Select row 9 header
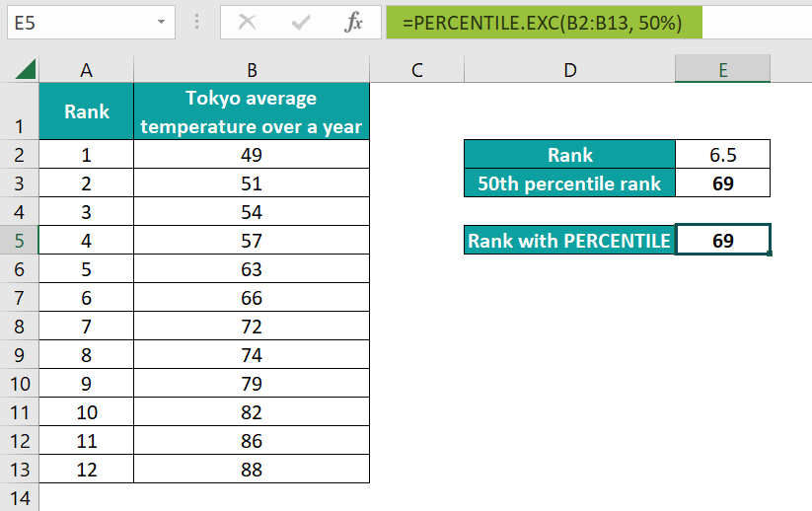812x511 pixels. coord(19,355)
